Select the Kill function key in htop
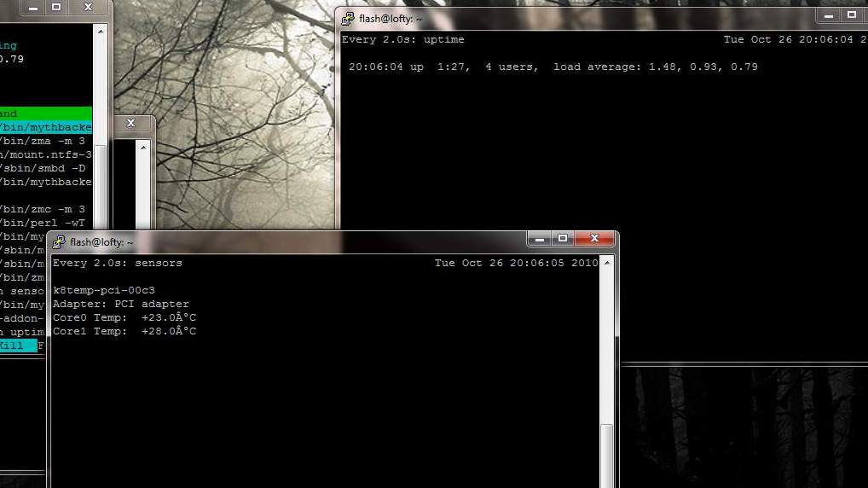 pyautogui.click(x=17, y=346)
